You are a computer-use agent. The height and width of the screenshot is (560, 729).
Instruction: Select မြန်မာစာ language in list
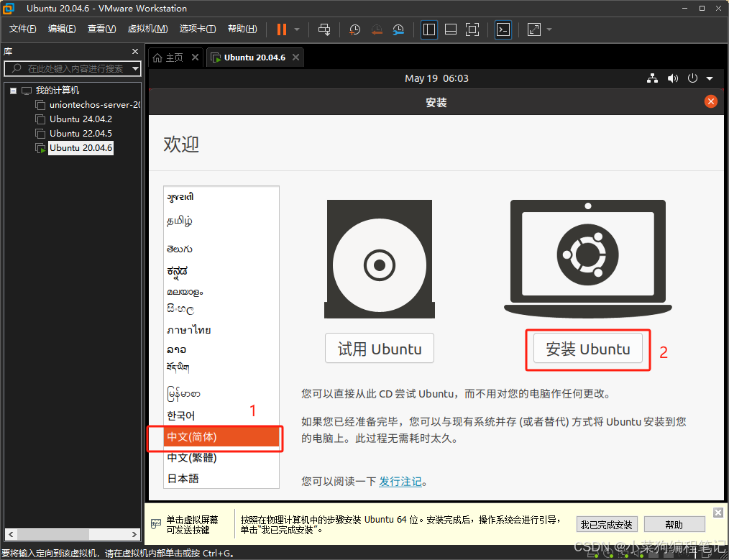221,394
